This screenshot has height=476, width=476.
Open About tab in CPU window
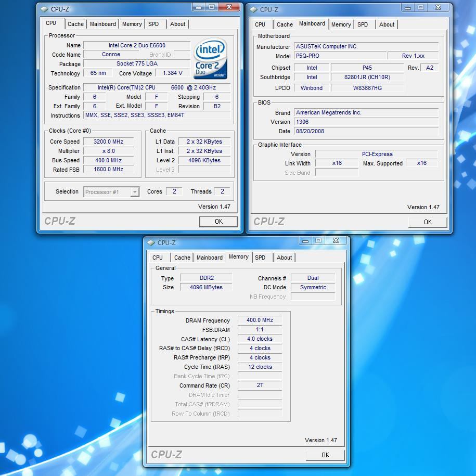pyautogui.click(x=177, y=24)
